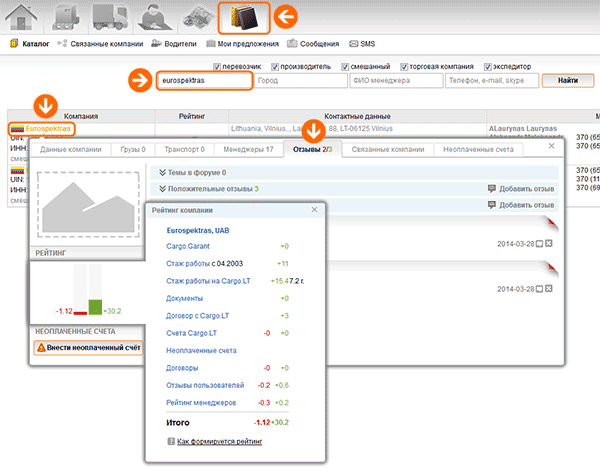Toggle the производитель checkbox
This screenshot has height=471, width=600.
point(277,66)
